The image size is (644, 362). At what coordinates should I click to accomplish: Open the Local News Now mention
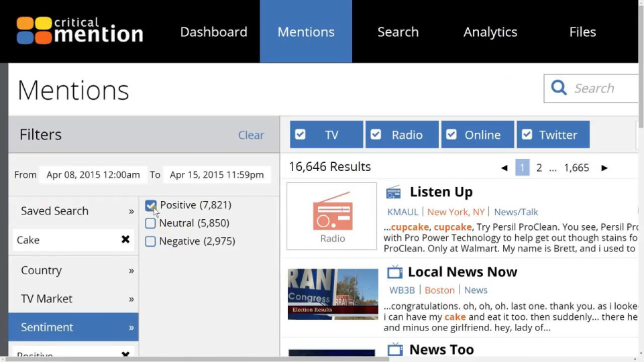[462, 271]
